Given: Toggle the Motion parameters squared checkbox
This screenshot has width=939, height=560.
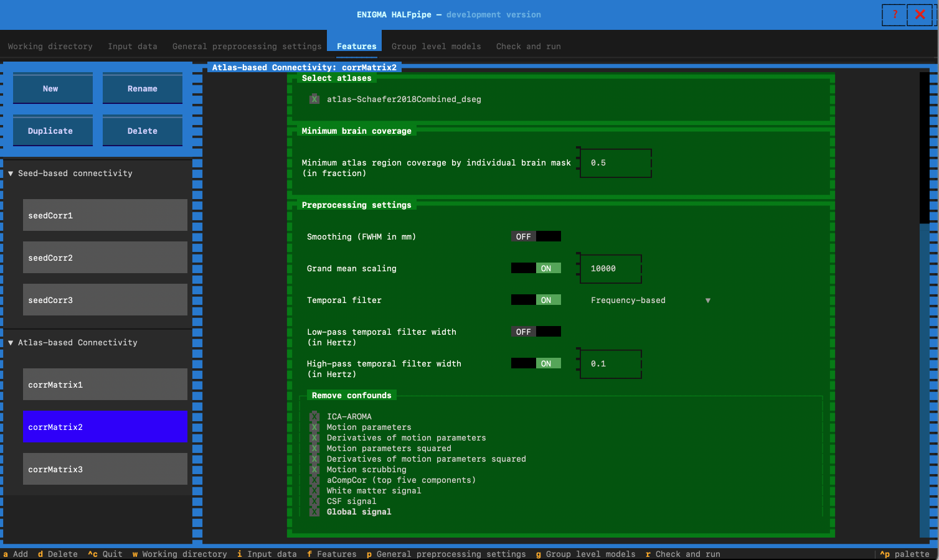Looking at the screenshot, I should (314, 449).
